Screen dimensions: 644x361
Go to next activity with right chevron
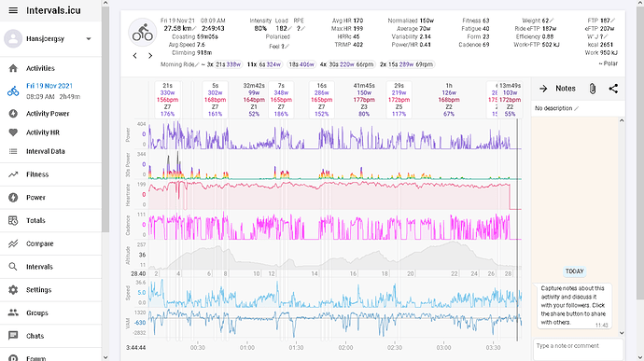(150, 55)
